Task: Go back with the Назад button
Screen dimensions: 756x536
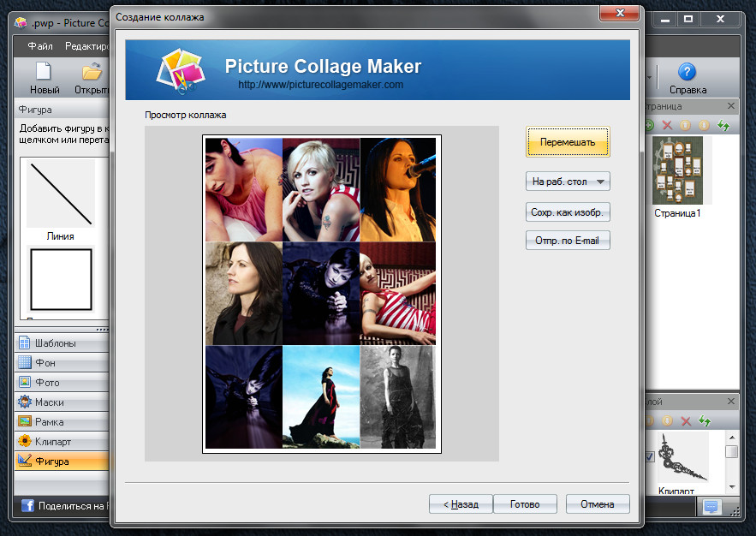Action: (461, 504)
